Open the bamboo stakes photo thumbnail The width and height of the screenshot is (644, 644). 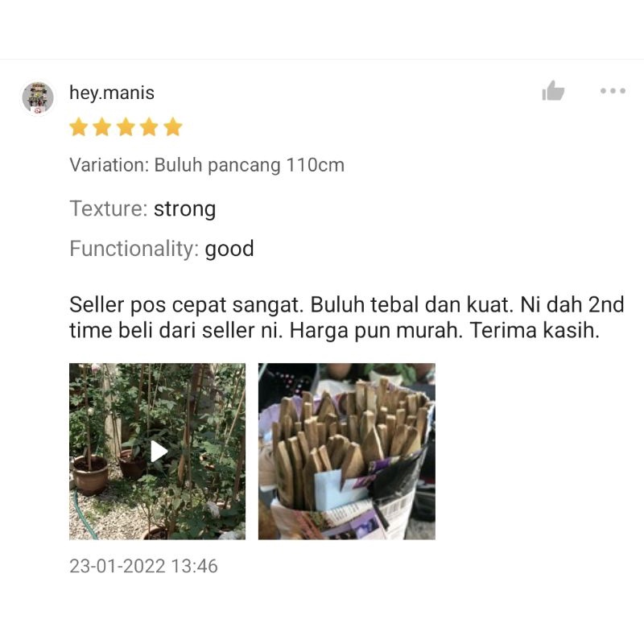pos(347,451)
